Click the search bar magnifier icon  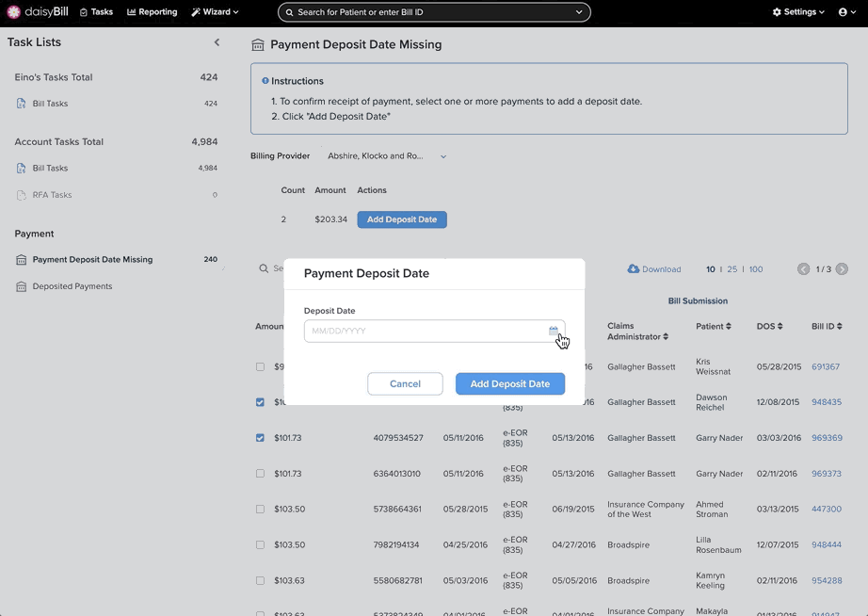[x=289, y=12]
